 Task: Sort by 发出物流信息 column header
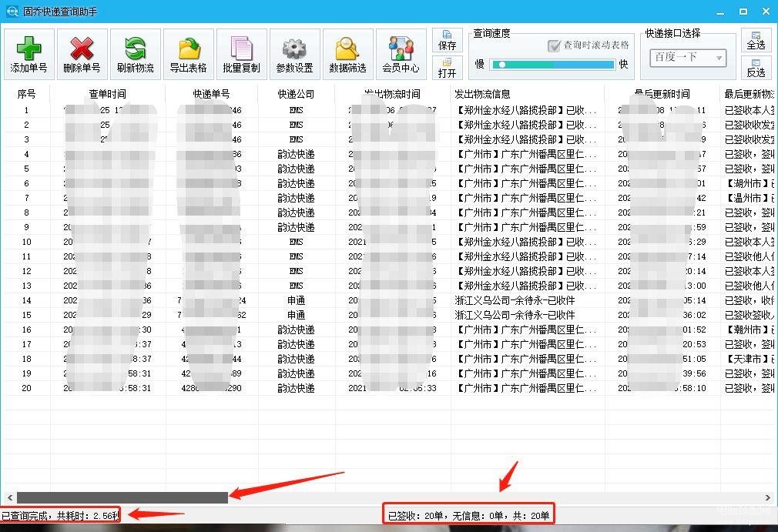tap(528, 94)
